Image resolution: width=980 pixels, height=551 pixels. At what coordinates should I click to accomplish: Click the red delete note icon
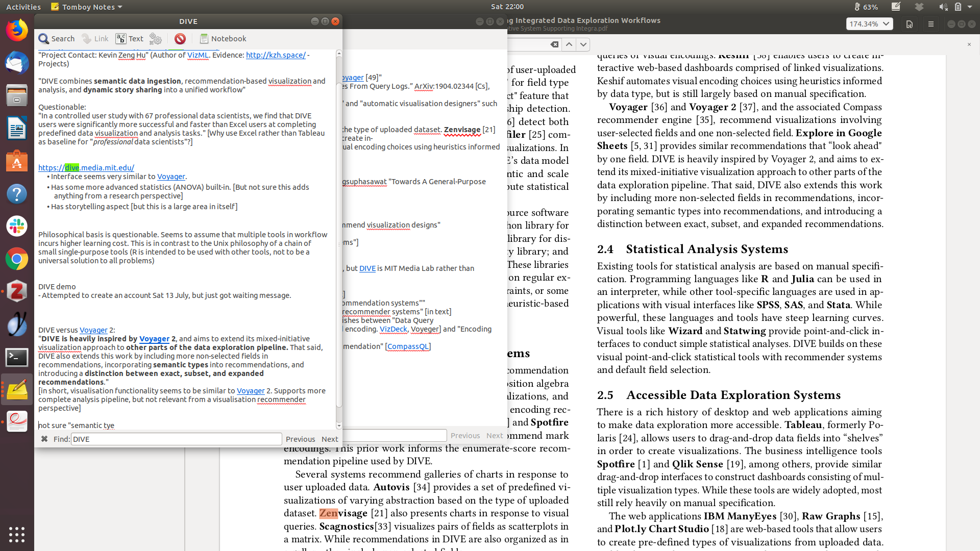click(180, 39)
